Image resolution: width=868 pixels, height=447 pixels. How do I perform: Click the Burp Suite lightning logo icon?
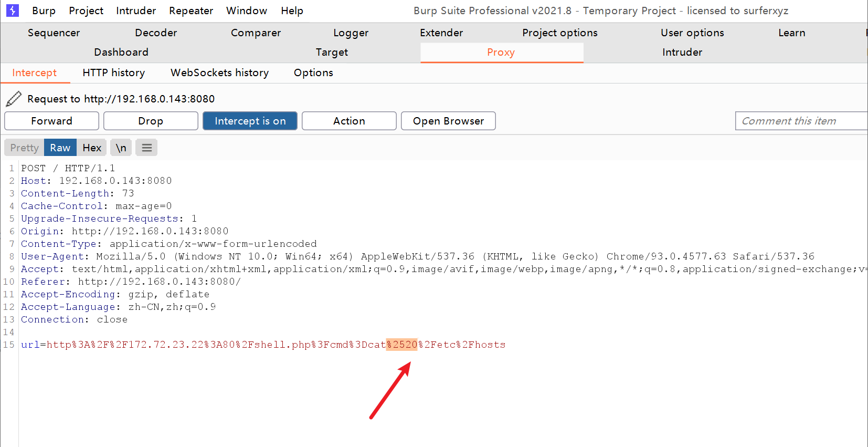[x=12, y=11]
